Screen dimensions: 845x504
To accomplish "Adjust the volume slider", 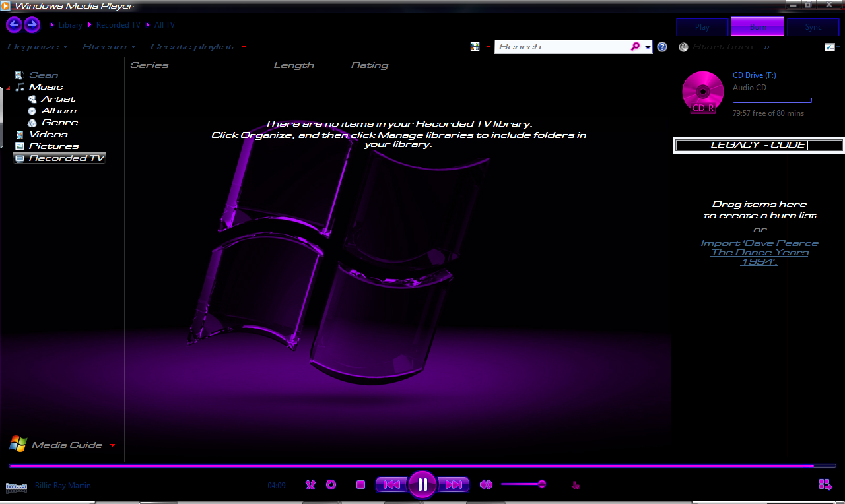I will tap(523, 484).
